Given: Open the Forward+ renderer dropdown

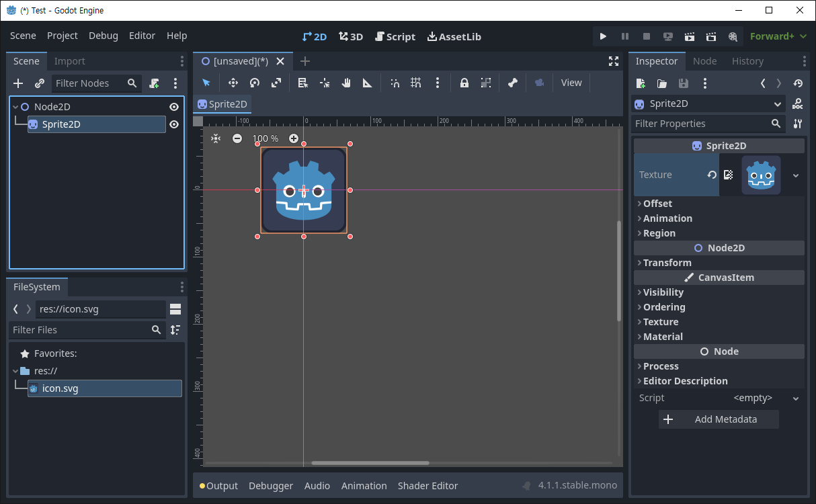Looking at the screenshot, I should point(778,36).
